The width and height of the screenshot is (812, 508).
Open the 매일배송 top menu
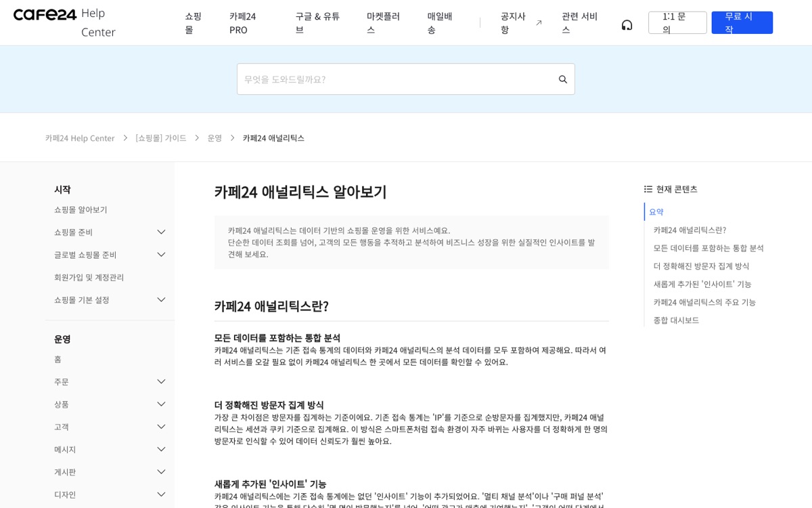click(440, 23)
